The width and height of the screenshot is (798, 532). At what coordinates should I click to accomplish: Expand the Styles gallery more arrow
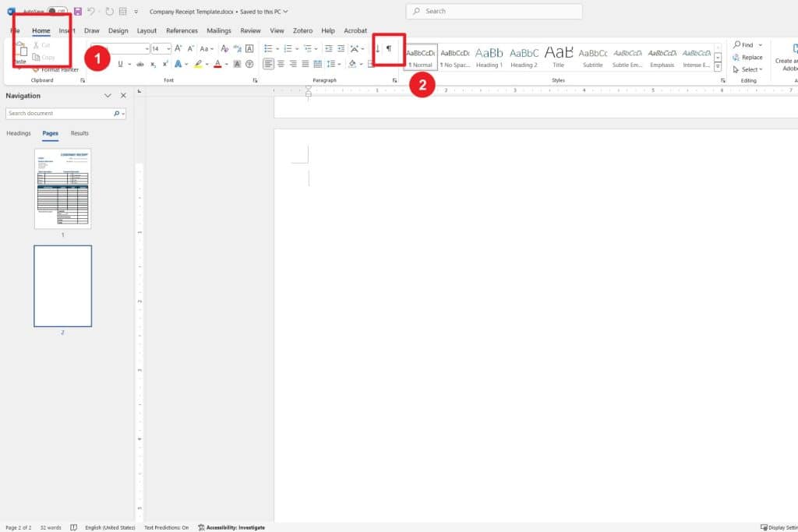click(717, 68)
